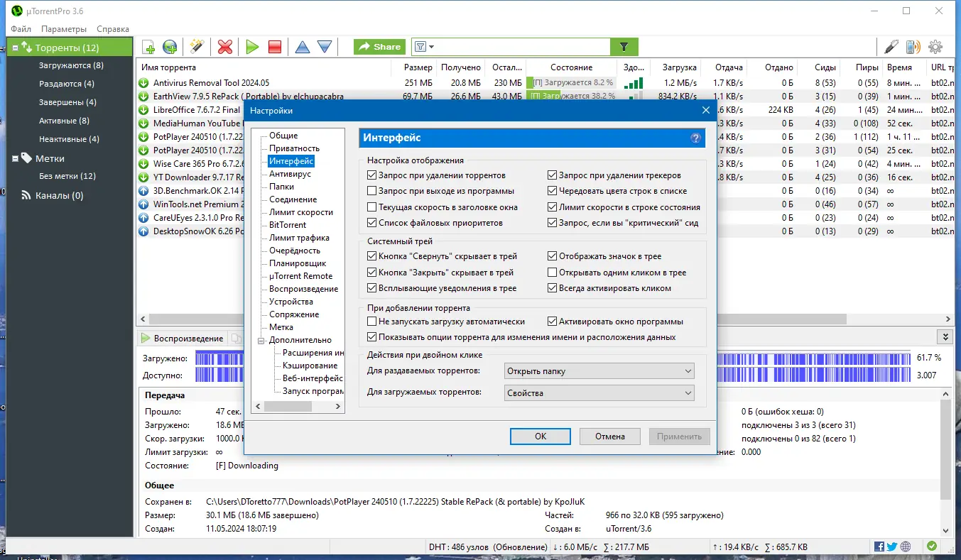Click the progress bar of Antivirus Removal Tool row

click(x=570, y=83)
